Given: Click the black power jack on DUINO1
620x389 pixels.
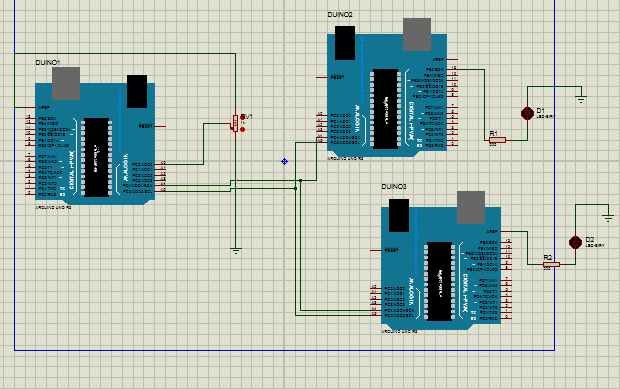Looking at the screenshot, I should [x=137, y=91].
